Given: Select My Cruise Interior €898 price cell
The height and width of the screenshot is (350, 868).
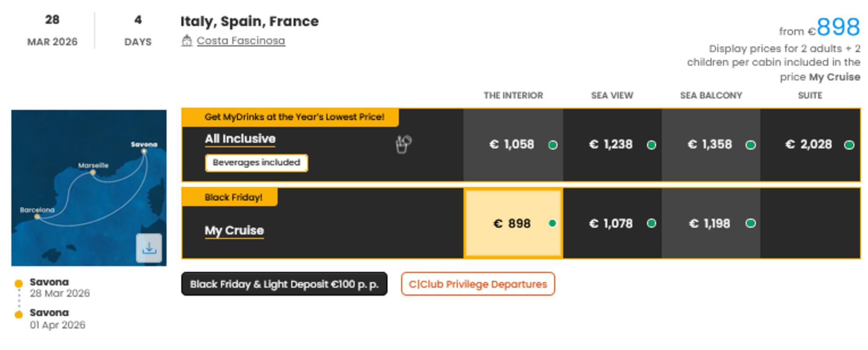Looking at the screenshot, I should pyautogui.click(x=513, y=224).
